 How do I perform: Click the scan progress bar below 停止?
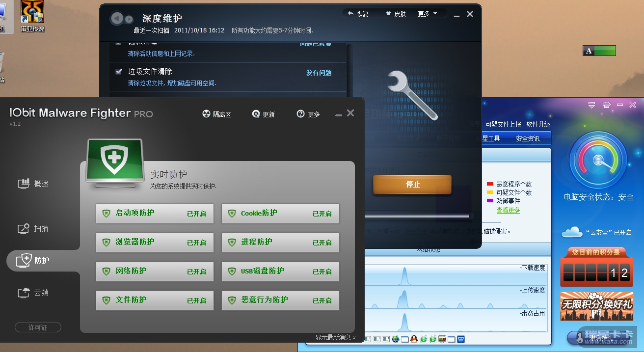pos(417,217)
